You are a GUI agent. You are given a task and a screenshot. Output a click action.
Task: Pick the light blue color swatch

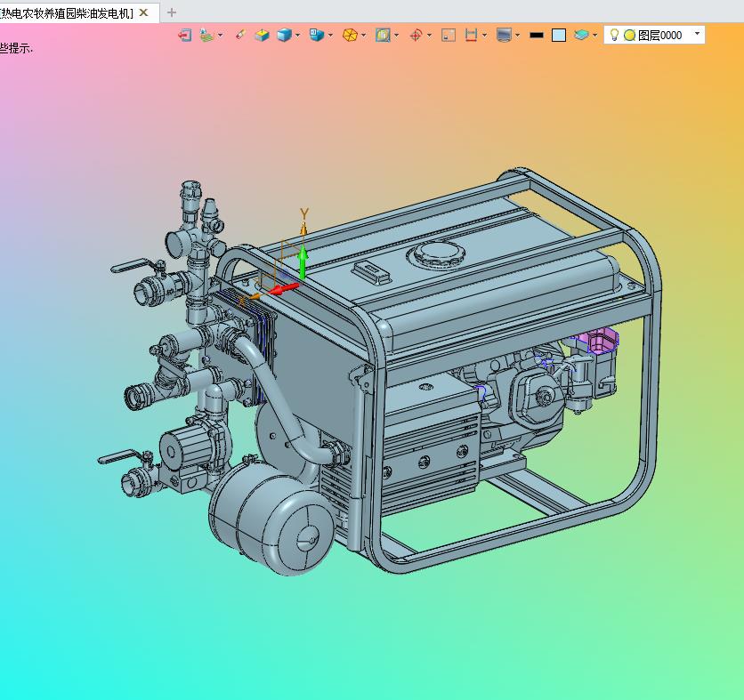tap(559, 35)
